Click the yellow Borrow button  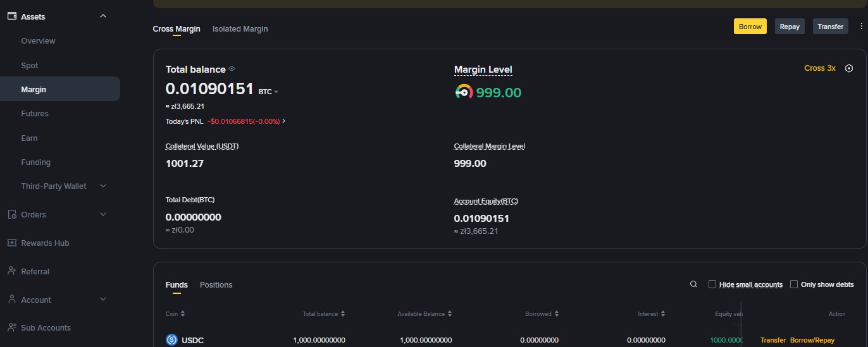(750, 27)
